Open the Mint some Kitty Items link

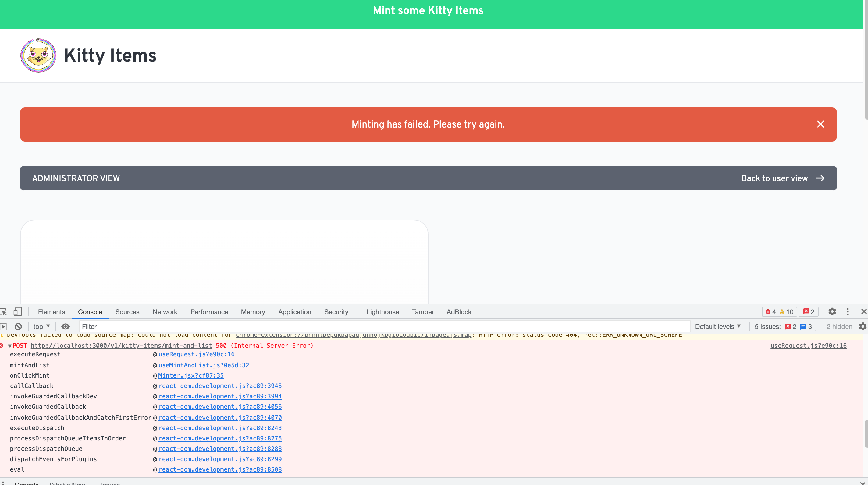point(428,10)
